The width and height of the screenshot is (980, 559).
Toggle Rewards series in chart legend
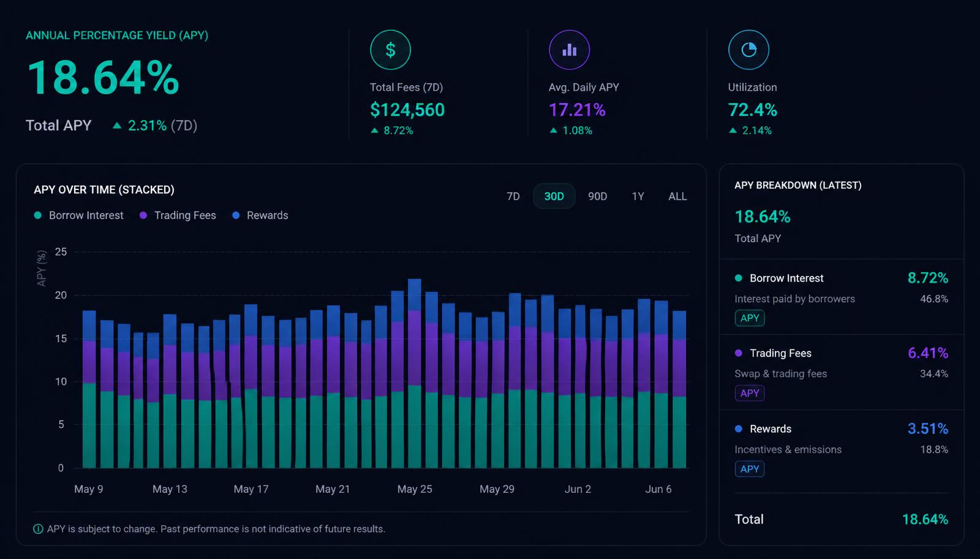tap(260, 215)
